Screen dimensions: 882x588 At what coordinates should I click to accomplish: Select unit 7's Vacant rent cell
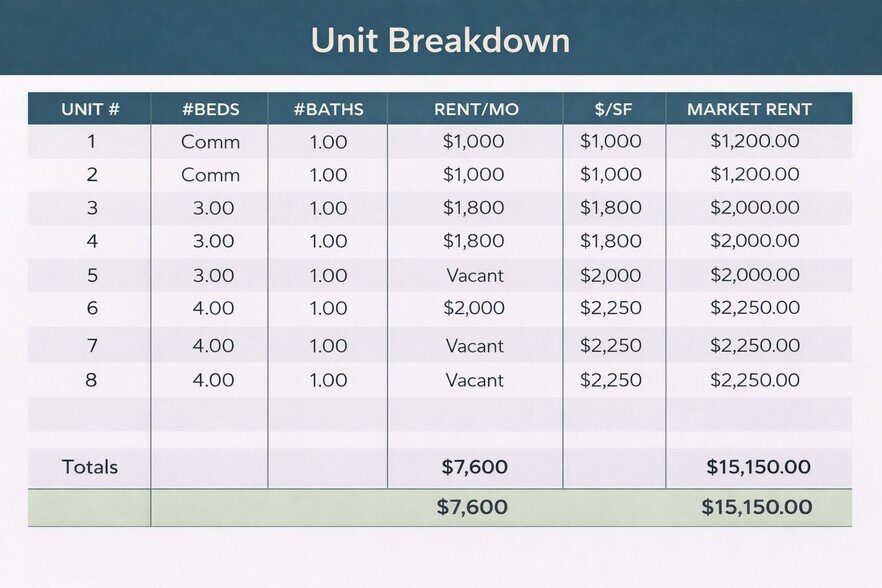(474, 346)
